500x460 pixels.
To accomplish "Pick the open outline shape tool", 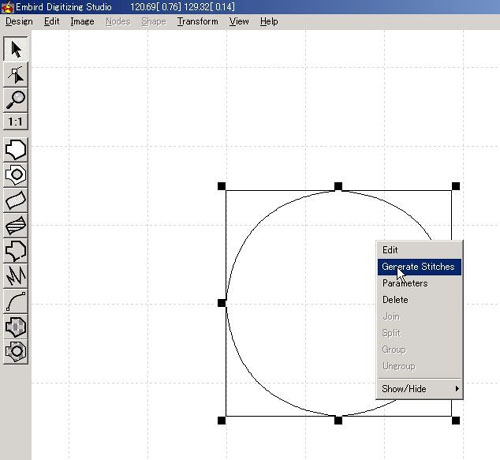I will [x=16, y=251].
